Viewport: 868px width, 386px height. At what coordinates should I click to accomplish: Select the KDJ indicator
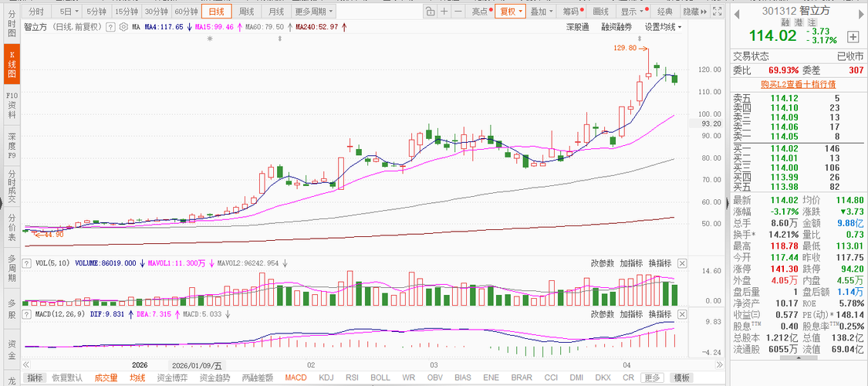[x=327, y=378]
